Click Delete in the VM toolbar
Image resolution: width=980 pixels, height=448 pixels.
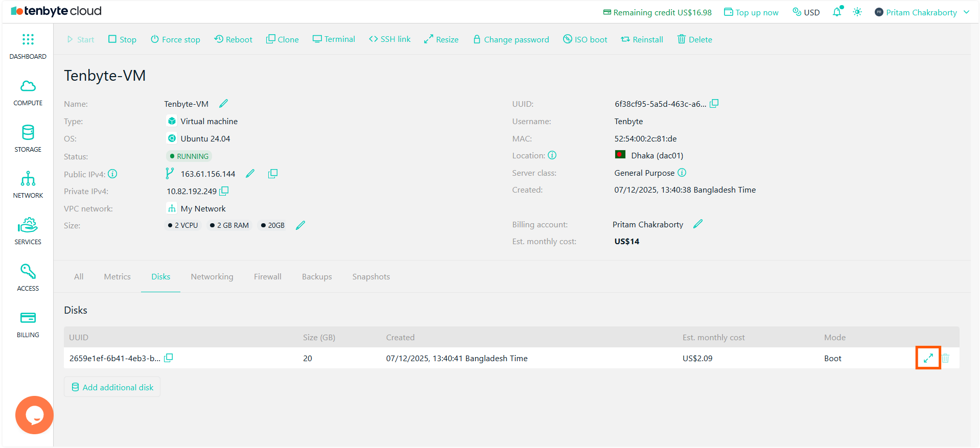[694, 39]
